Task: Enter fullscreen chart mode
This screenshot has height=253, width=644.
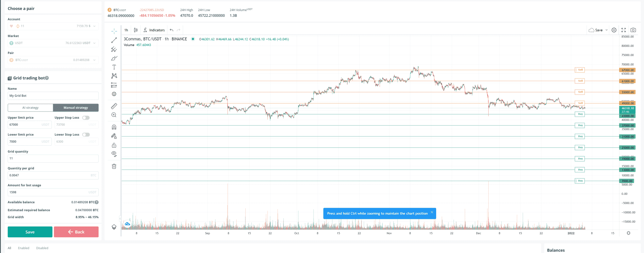Action: click(x=624, y=30)
